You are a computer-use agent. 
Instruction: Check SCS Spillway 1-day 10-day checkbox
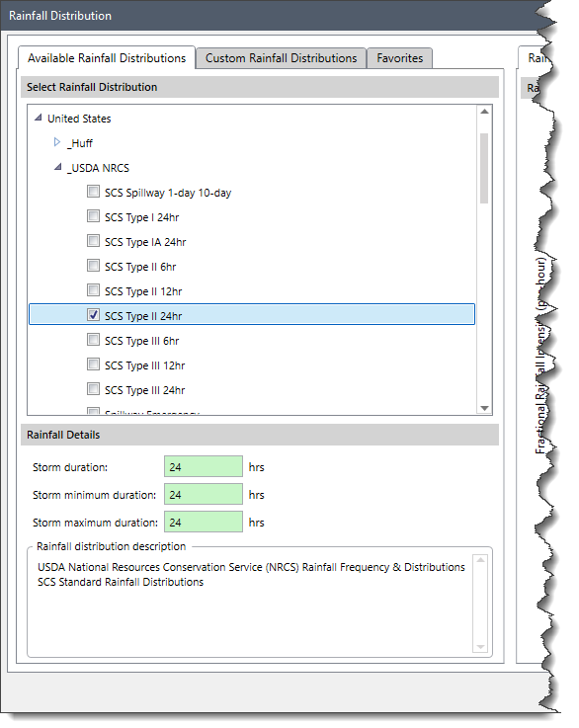tap(93, 192)
